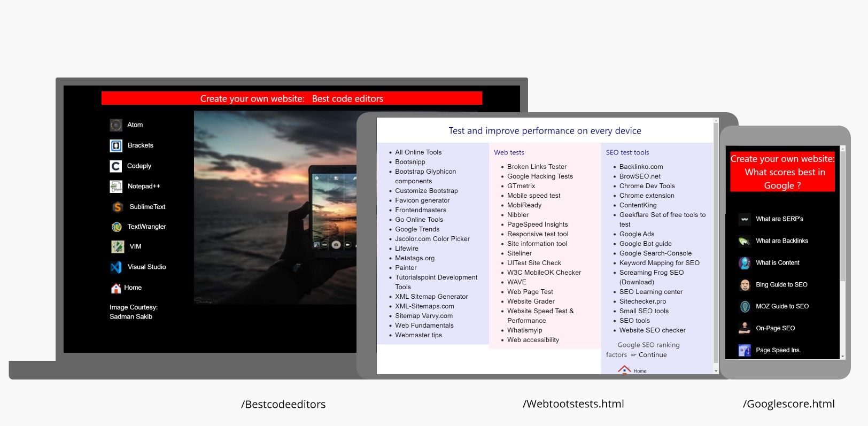Image resolution: width=868 pixels, height=426 pixels.
Task: Click the Home house icon on laptop
Action: 116,288
